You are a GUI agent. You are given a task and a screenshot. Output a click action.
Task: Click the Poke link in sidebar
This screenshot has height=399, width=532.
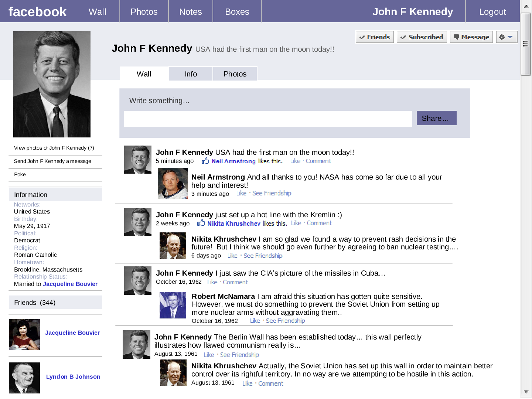coord(20,174)
